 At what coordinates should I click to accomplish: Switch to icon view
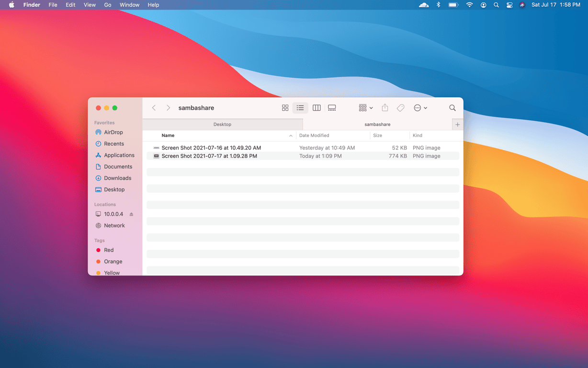tap(285, 108)
